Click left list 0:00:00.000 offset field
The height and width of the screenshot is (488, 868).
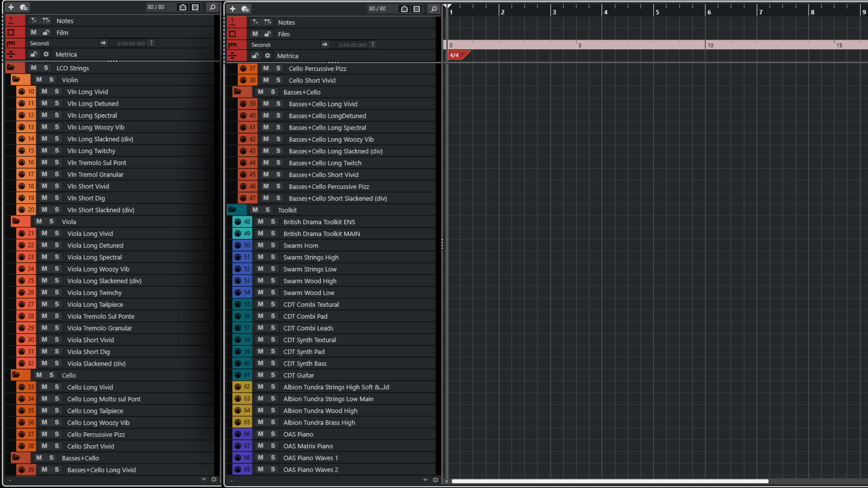(x=131, y=43)
